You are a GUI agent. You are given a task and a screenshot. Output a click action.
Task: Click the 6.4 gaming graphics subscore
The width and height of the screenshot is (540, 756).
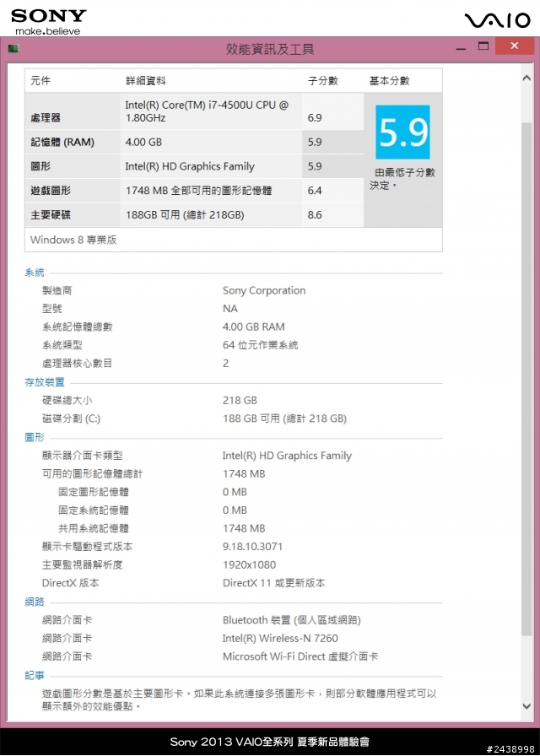315,191
